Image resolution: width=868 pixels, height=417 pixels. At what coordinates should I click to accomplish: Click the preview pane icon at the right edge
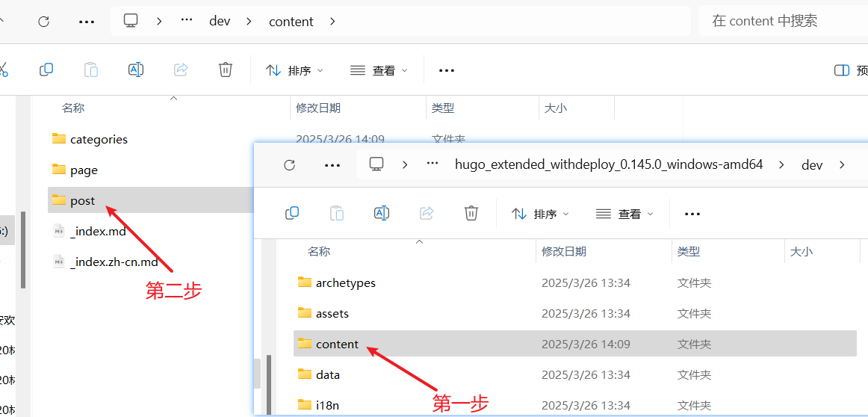click(x=842, y=70)
